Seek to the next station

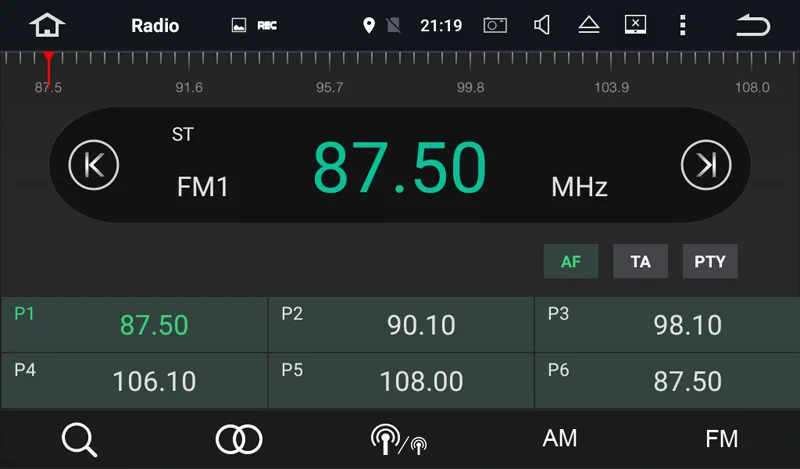(706, 165)
